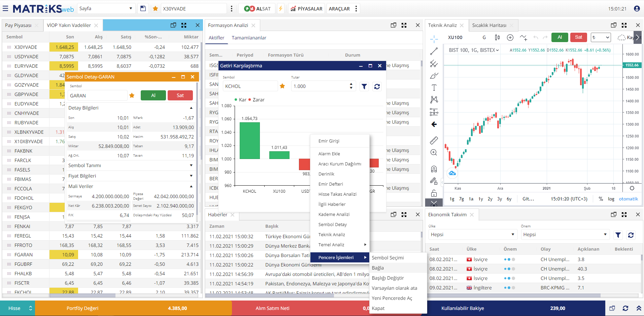
Task: Click the save page icon in top bar
Action: coord(143,9)
